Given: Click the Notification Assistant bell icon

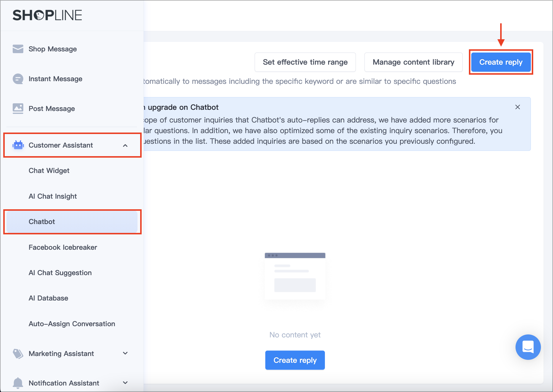Looking at the screenshot, I should [x=18, y=383].
